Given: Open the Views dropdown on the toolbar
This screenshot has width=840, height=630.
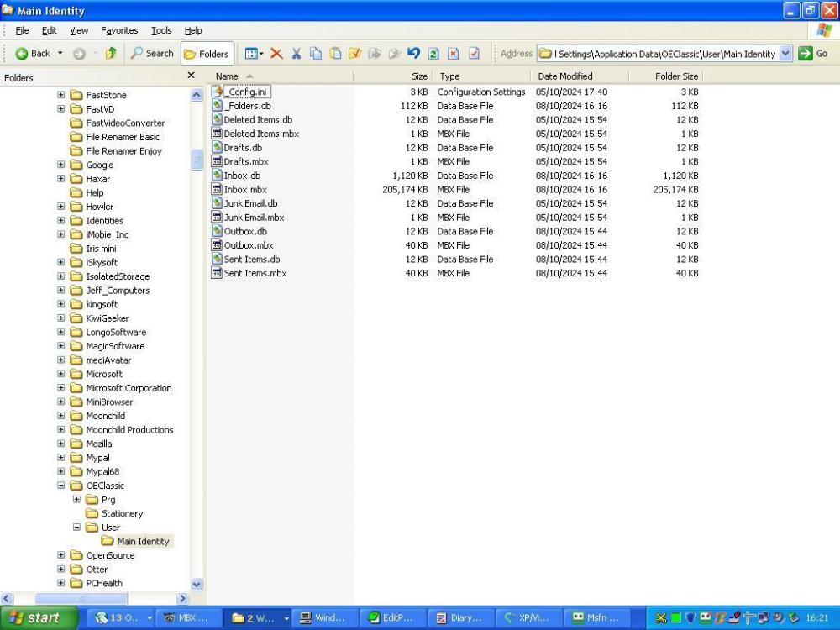Looking at the screenshot, I should (x=252, y=53).
